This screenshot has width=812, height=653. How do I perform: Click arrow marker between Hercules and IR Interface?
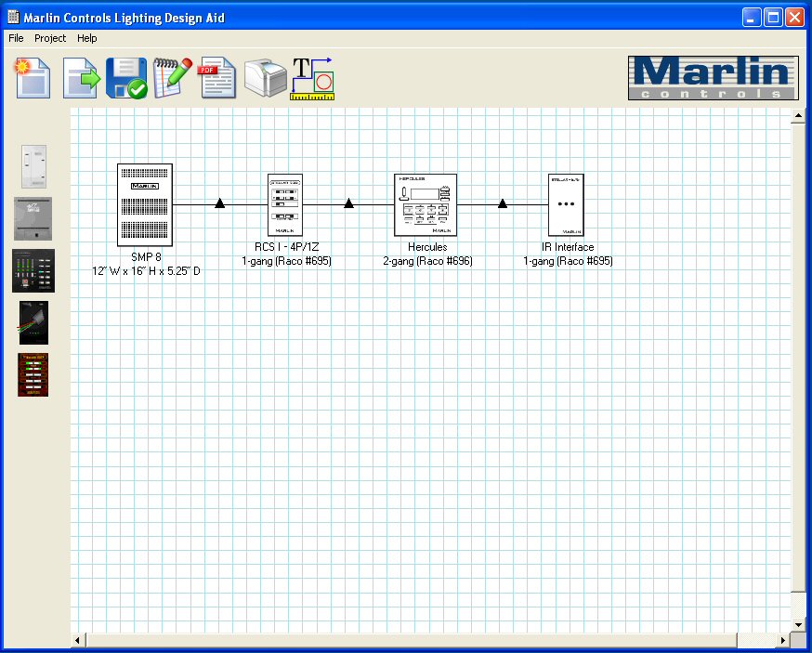click(x=503, y=203)
